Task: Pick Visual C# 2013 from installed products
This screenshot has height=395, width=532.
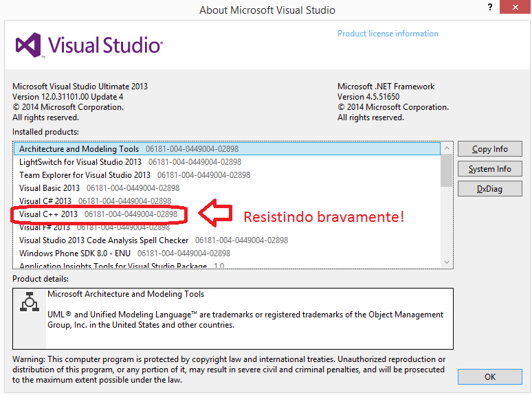Action: coord(45,201)
